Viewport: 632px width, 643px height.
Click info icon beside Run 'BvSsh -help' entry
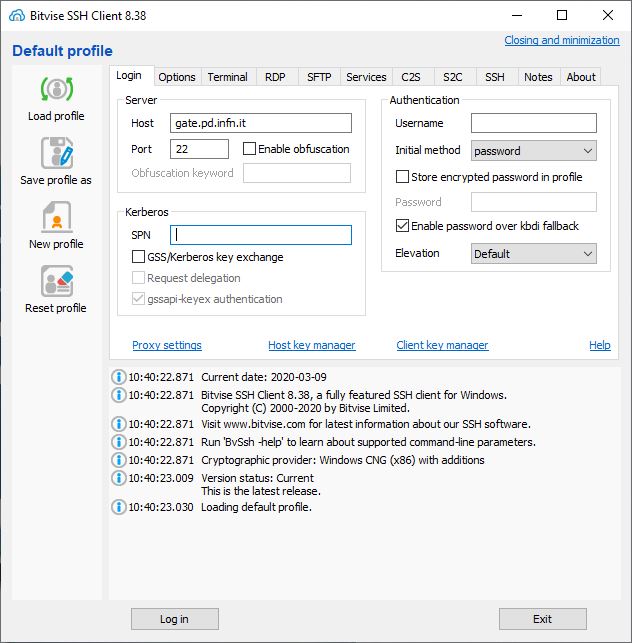119,442
